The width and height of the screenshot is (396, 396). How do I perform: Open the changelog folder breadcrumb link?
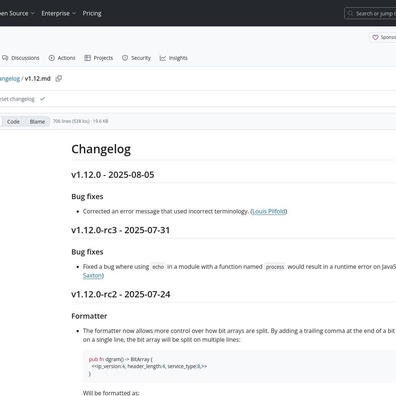(x=10, y=79)
